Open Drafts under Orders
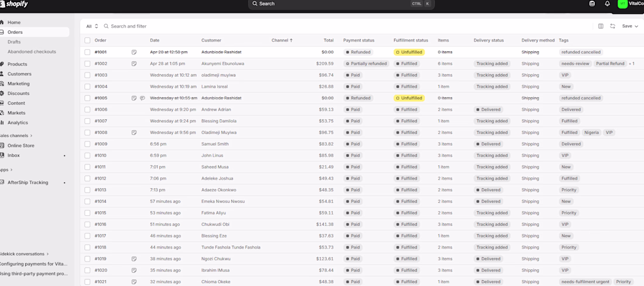644x286 pixels. tap(14, 42)
